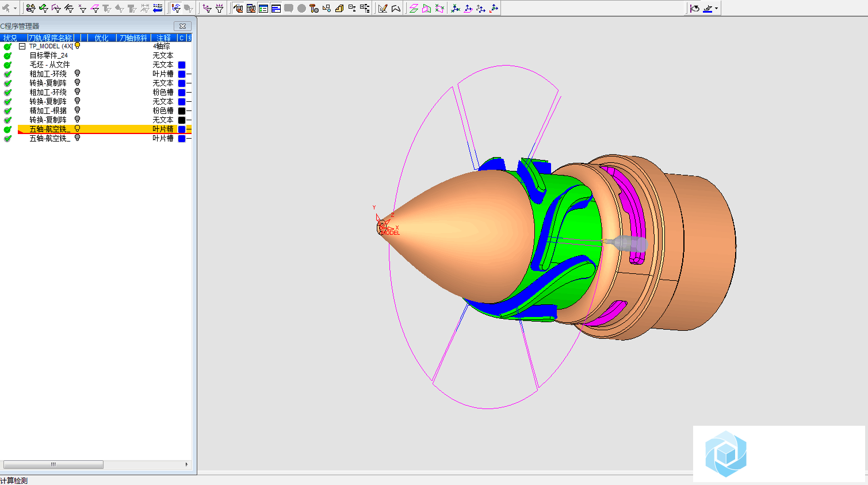The image size is (868, 485).
Task: Click black color swatch on 精加工-根据 row
Action: [x=182, y=111]
